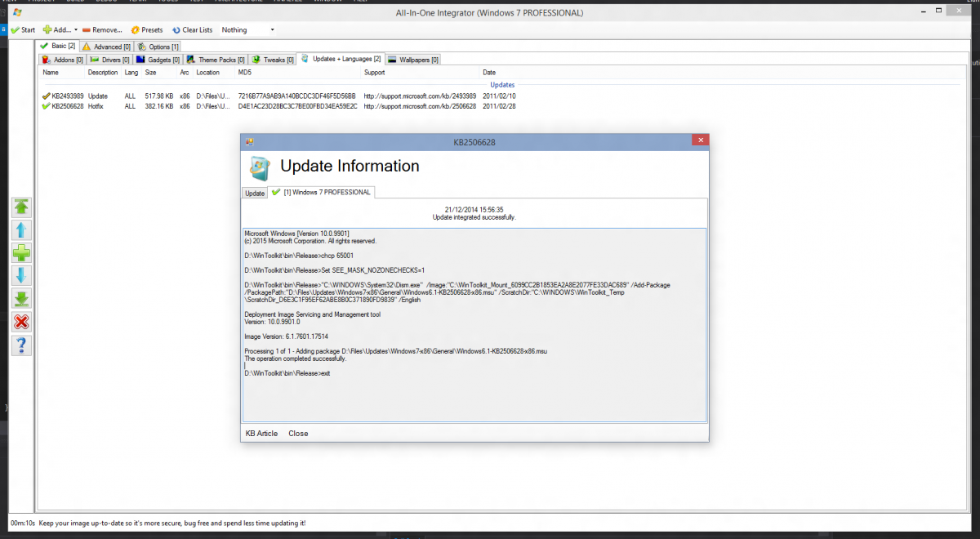Click the Location column header
This screenshot has height=539, width=980.
[207, 73]
